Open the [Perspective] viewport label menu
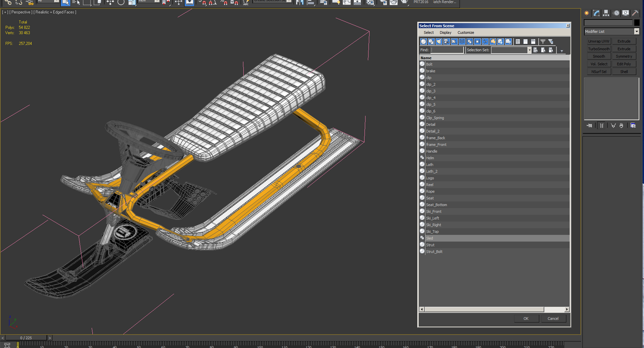Viewport: 644px width, 348px height. 20,12
